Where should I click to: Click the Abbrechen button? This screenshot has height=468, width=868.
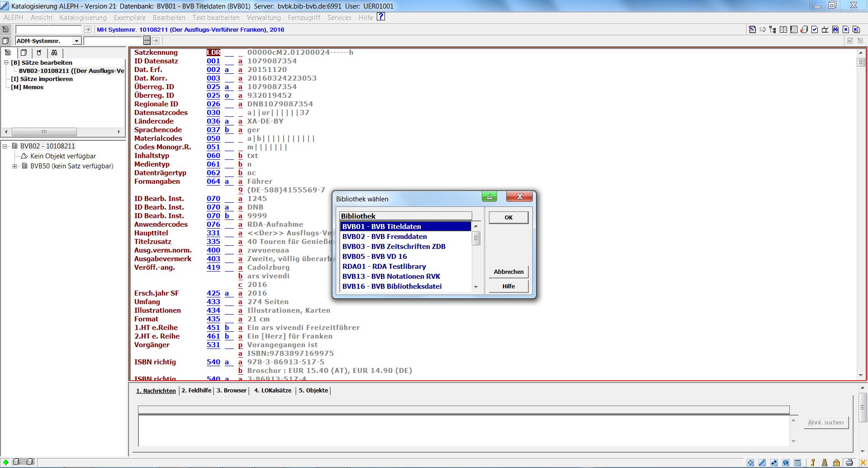click(508, 272)
